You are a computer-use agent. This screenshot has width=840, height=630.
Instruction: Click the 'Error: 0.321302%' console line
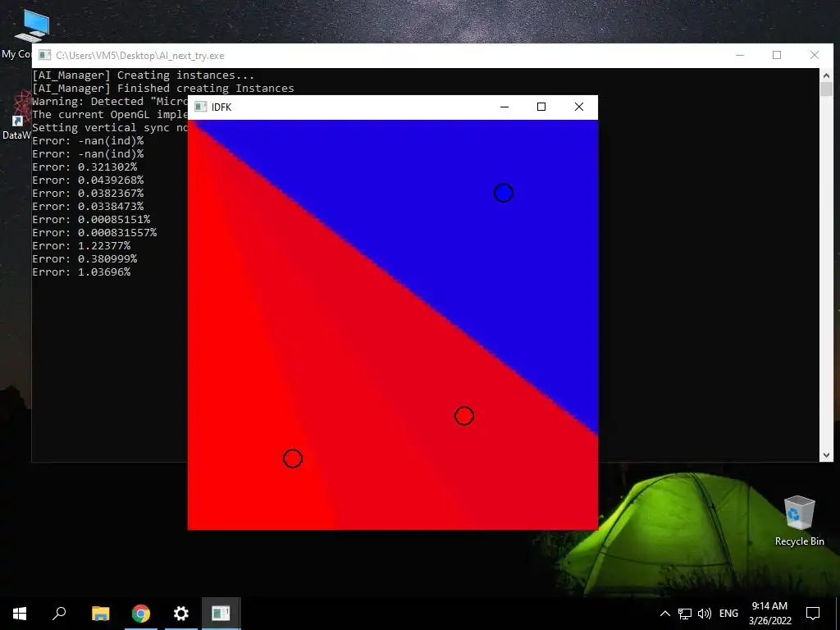(84, 167)
